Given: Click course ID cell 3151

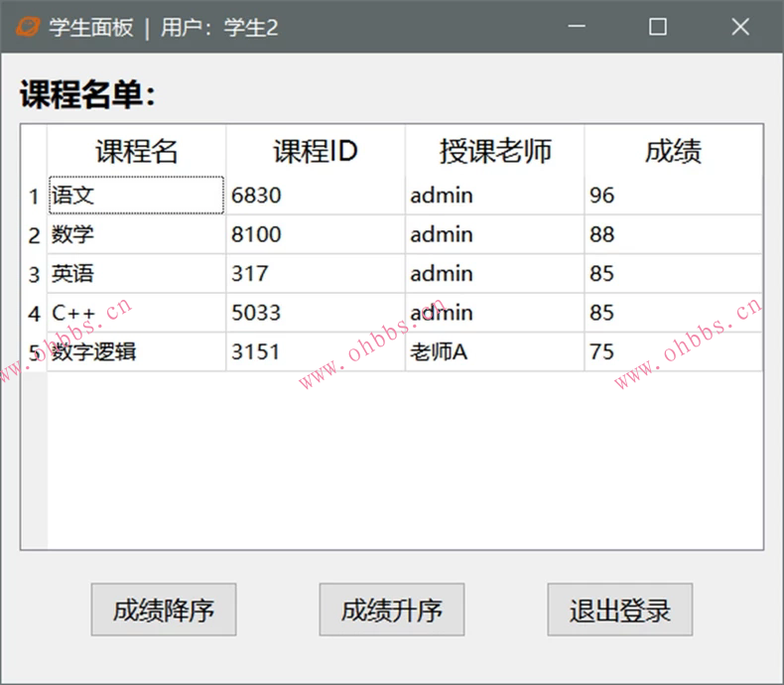Looking at the screenshot, I should coord(316,352).
